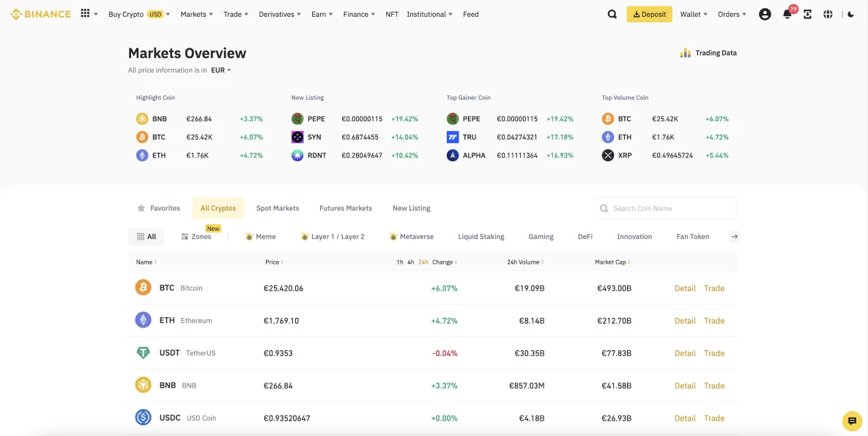Sort table by 24h Volume header
The width and height of the screenshot is (868, 436).
525,262
